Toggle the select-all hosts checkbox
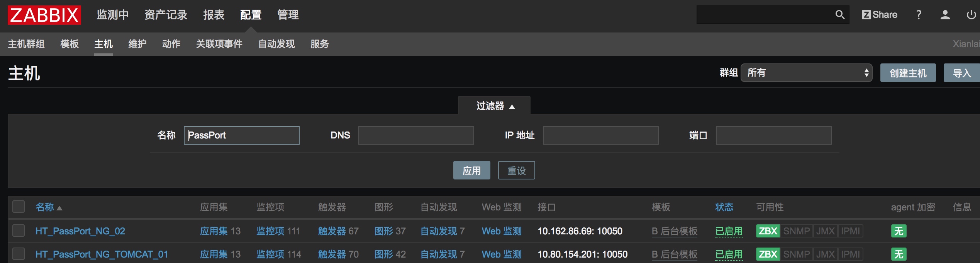 point(19,207)
